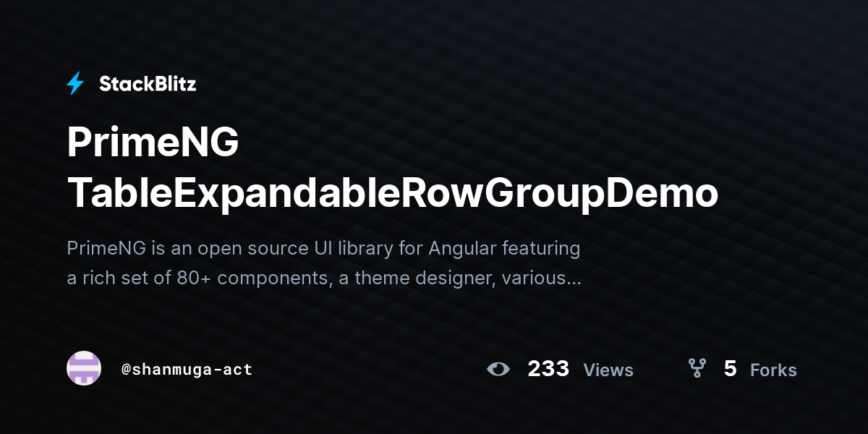Image resolution: width=868 pixels, height=434 pixels.
Task: Click the StackBlitz lightning bolt logo
Action: coord(75,84)
